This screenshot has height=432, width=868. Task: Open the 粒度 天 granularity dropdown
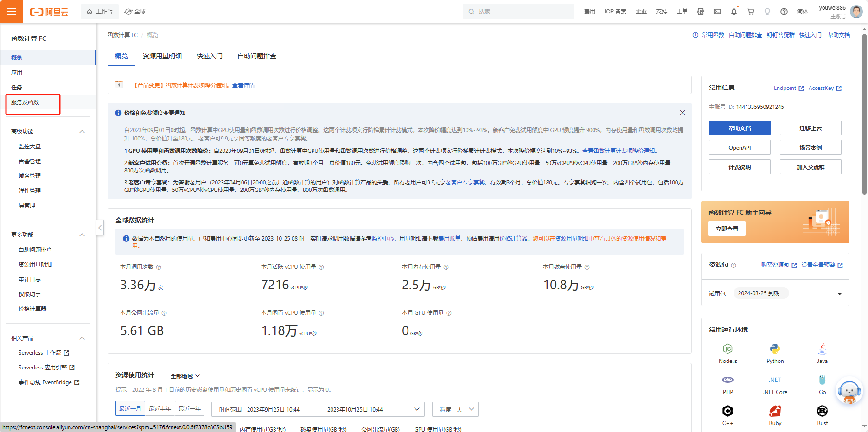point(455,409)
